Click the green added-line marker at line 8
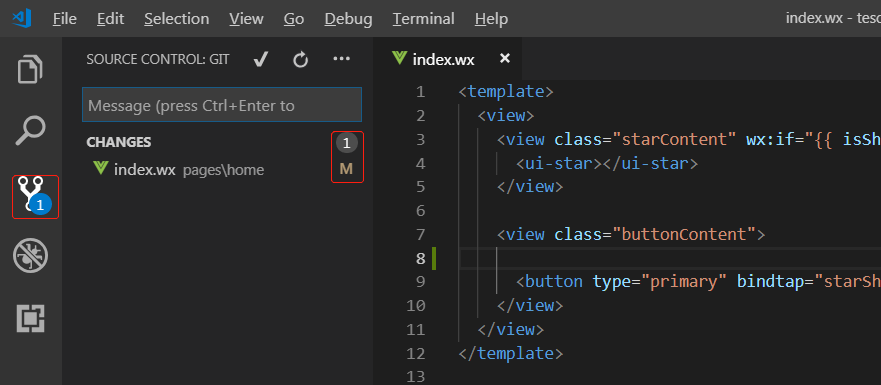881x385 pixels. [434, 259]
